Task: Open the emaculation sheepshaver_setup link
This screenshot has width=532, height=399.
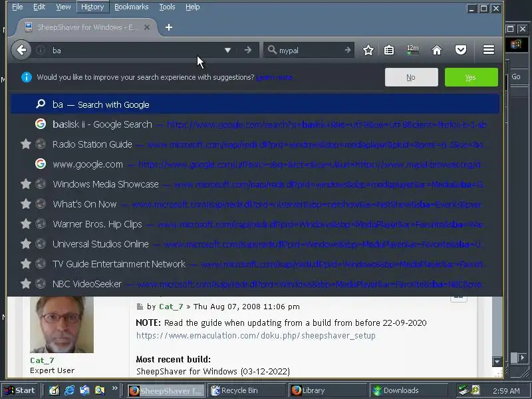Action: click(255, 336)
